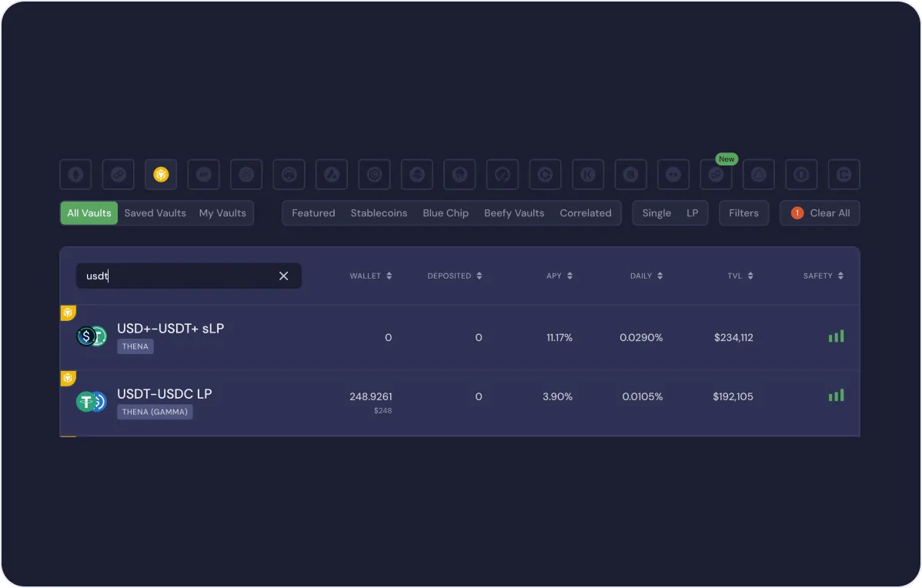This screenshot has height=588, width=922.
Task: Click BNB chain badge on USDT-USDC row
Action: (68, 378)
